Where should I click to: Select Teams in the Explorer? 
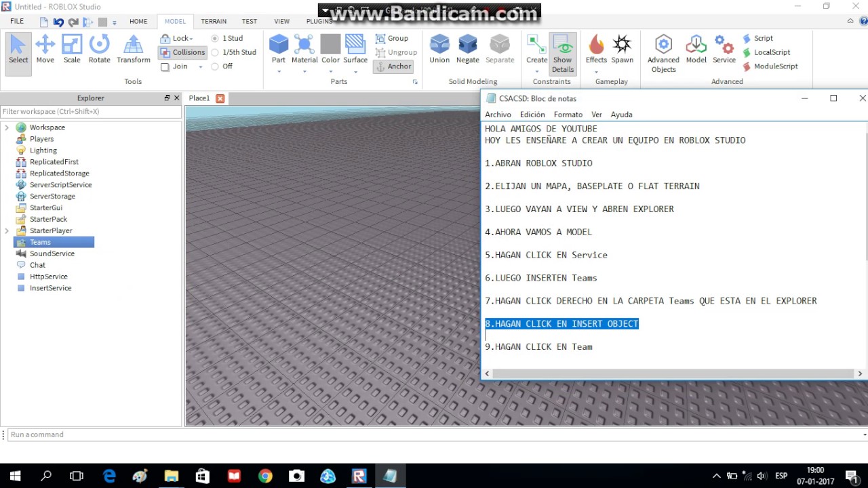[54, 242]
